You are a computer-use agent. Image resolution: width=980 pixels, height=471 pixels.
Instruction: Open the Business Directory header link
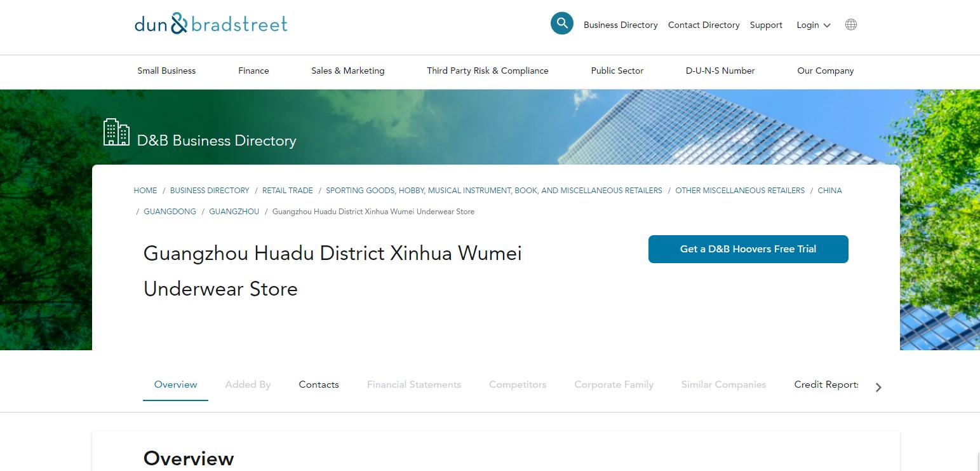click(621, 25)
